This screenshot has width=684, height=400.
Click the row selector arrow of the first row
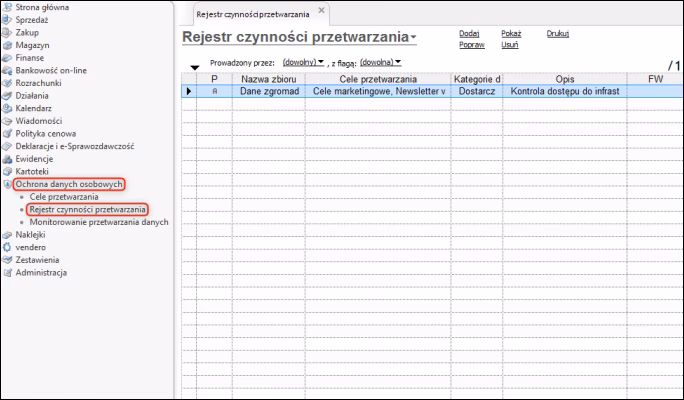tap(189, 91)
